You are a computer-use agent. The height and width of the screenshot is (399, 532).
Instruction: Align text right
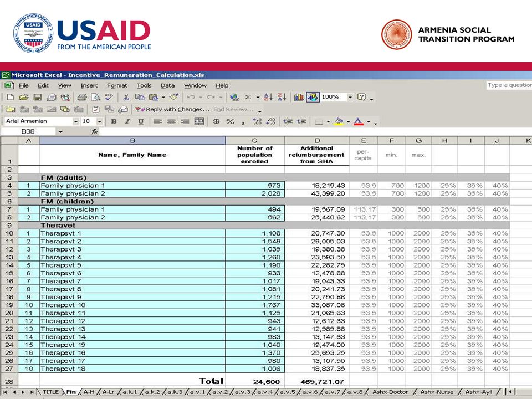coord(185,121)
